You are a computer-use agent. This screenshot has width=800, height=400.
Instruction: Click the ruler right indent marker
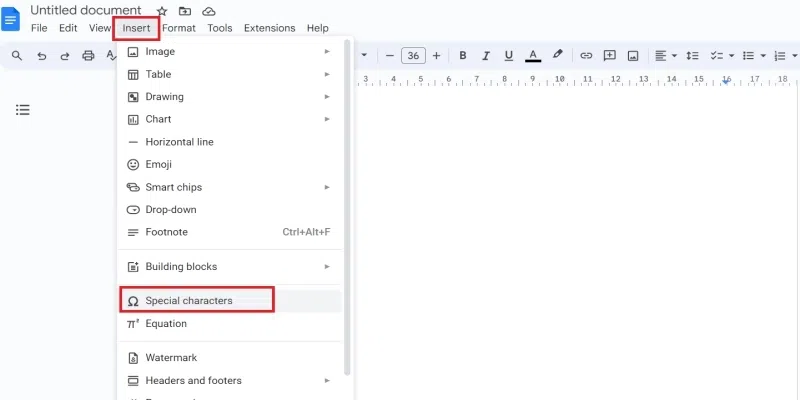coord(726,81)
